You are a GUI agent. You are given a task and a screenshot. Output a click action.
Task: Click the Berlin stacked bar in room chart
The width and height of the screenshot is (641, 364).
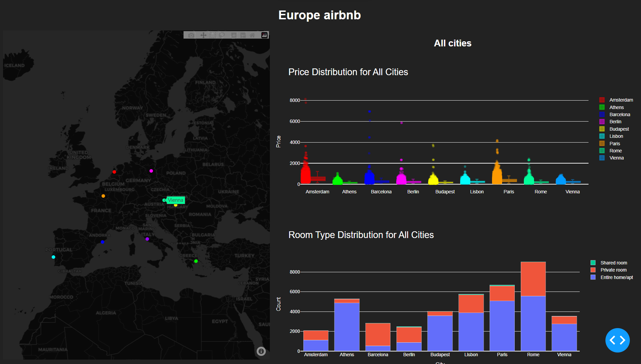(409, 339)
